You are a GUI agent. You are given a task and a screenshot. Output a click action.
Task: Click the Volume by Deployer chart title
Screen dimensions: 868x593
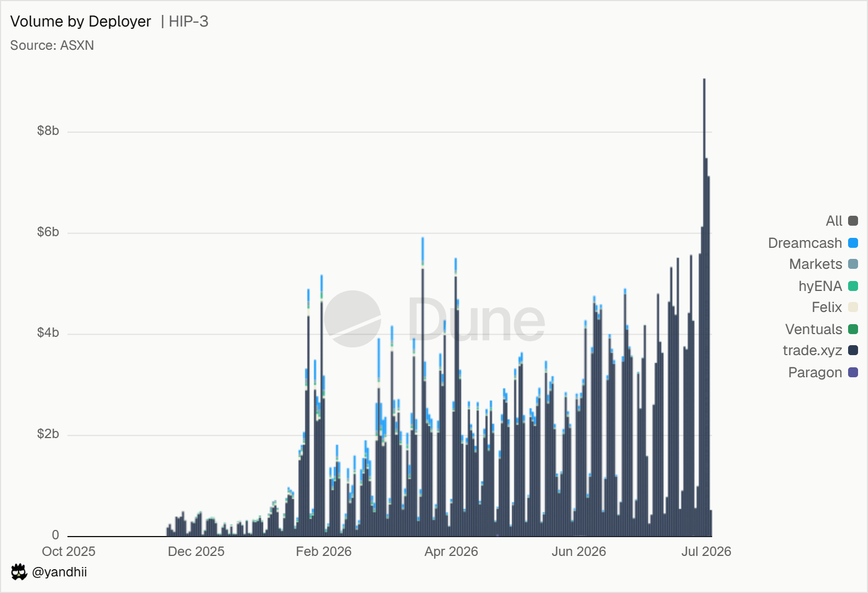[81, 22]
